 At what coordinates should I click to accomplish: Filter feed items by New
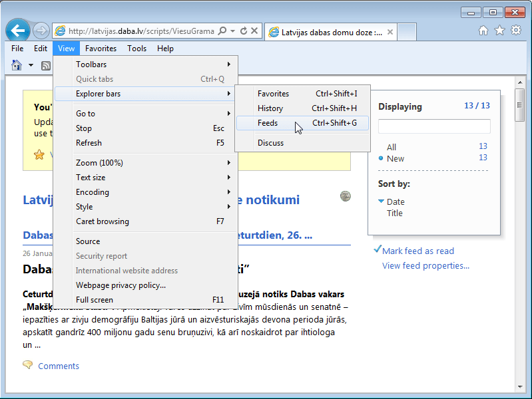click(396, 159)
